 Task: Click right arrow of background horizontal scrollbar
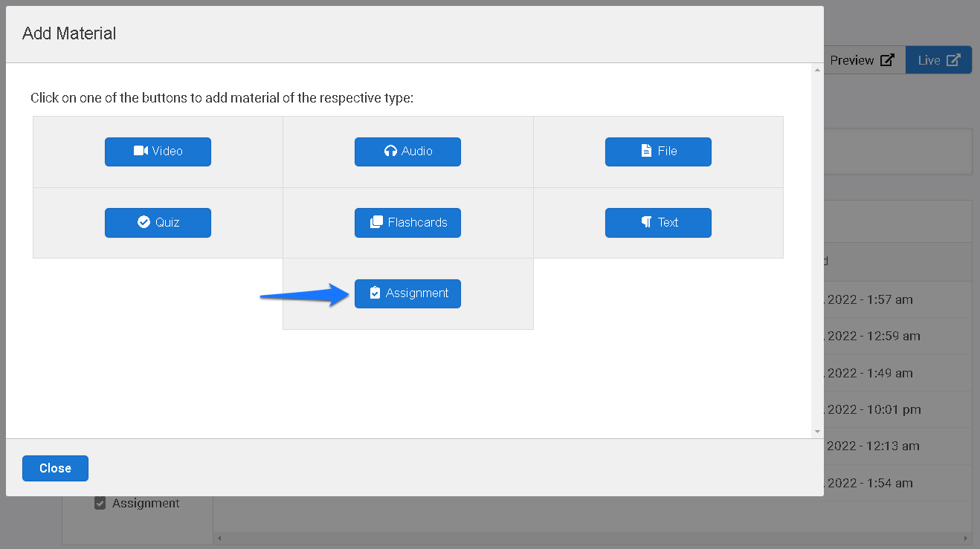(966, 538)
